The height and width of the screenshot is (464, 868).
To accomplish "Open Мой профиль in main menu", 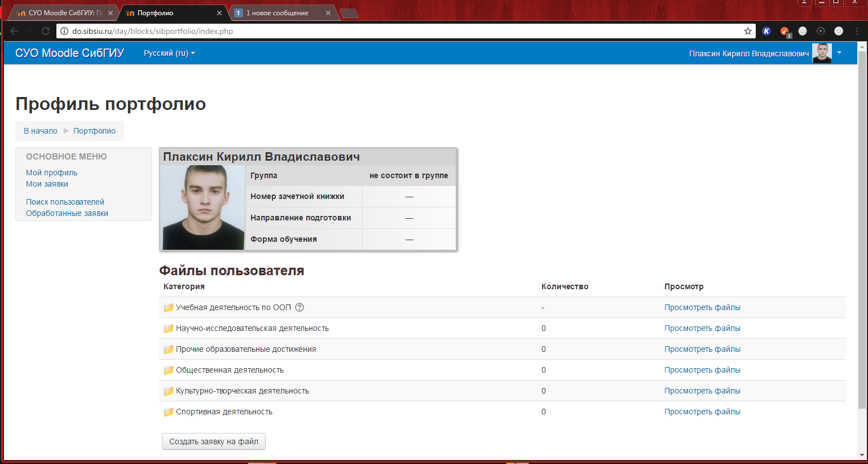I will 52,173.
